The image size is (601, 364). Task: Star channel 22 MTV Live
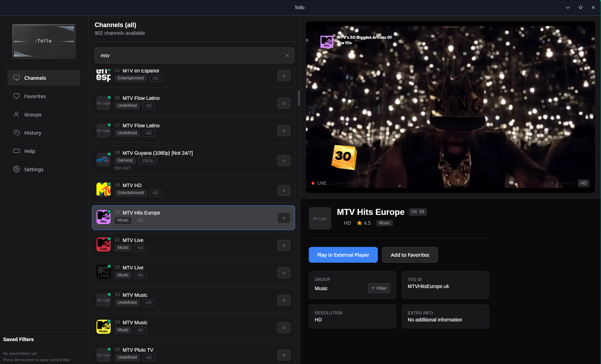(284, 273)
